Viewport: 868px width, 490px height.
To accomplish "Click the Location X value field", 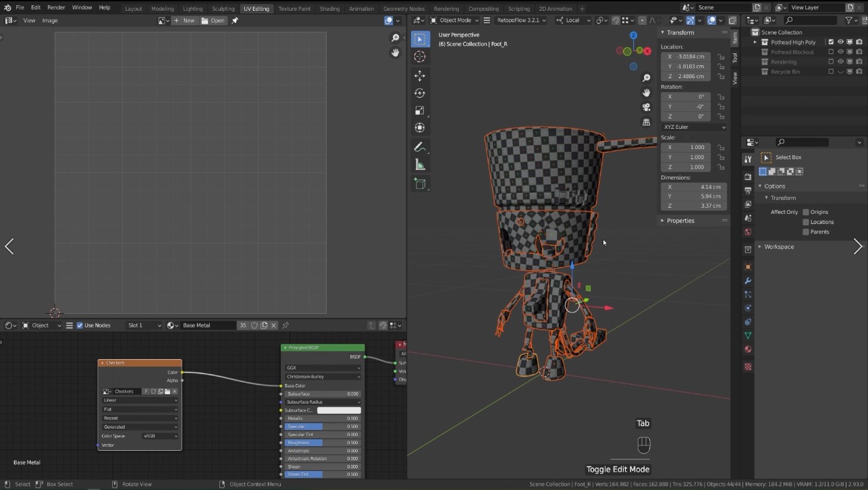I will click(686, 56).
